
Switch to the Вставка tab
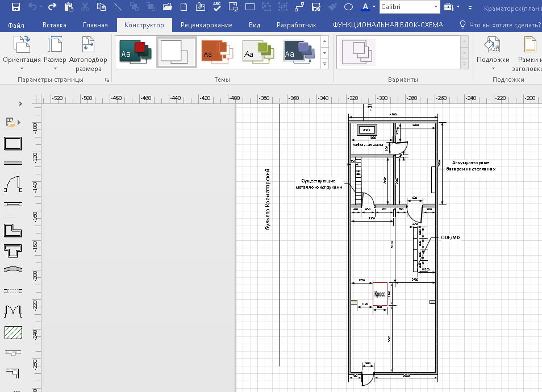(55, 25)
